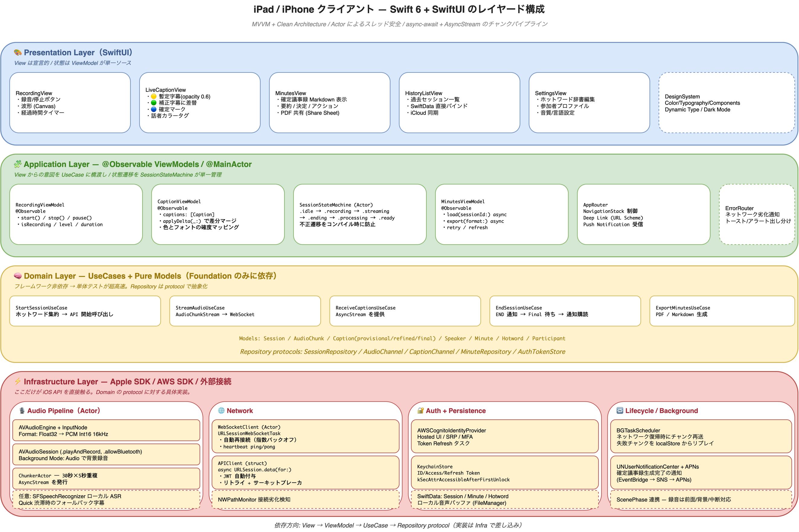Select the LiveCaptionView card
This screenshot has height=532, width=799.
tap(200, 102)
